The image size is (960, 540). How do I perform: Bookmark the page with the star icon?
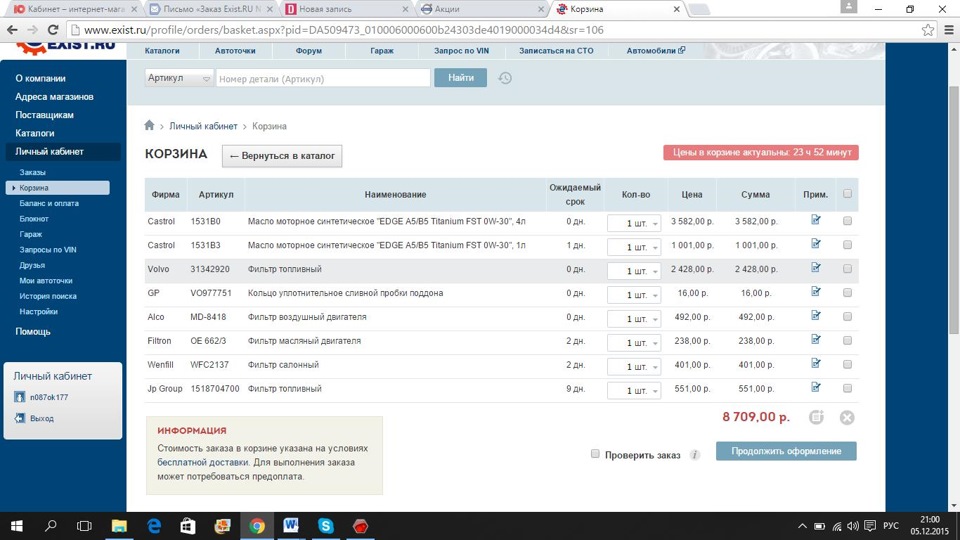928,29
